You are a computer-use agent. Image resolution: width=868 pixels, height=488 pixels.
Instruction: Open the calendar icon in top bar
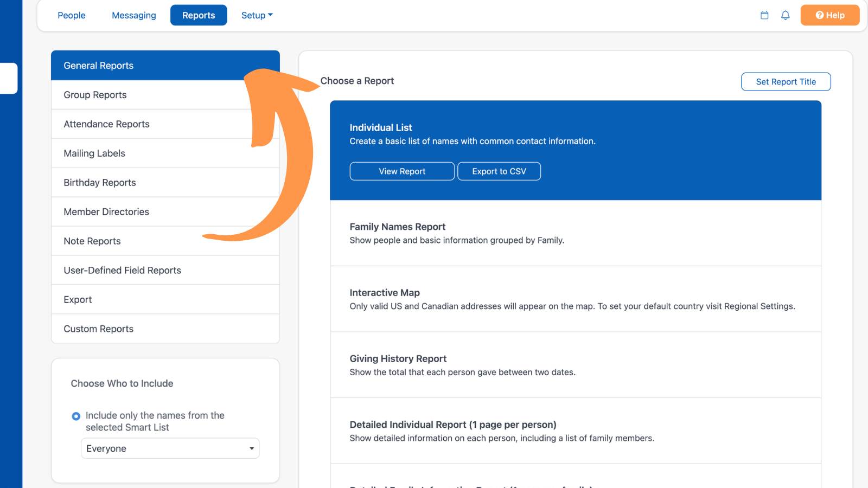pyautogui.click(x=764, y=15)
